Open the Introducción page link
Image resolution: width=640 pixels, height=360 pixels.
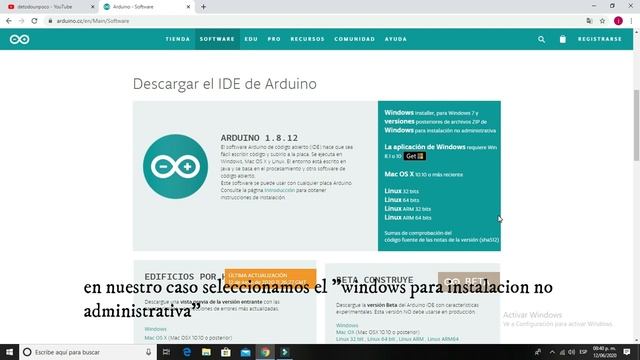pos(279,190)
